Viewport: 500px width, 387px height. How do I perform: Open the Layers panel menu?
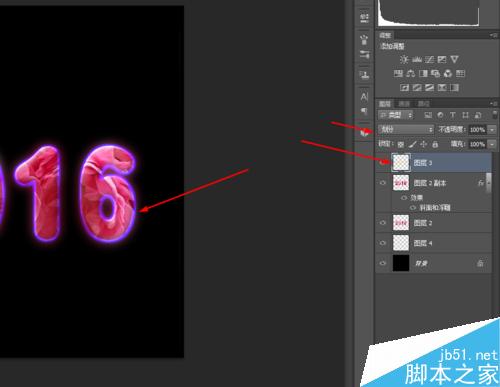pyautogui.click(x=493, y=104)
